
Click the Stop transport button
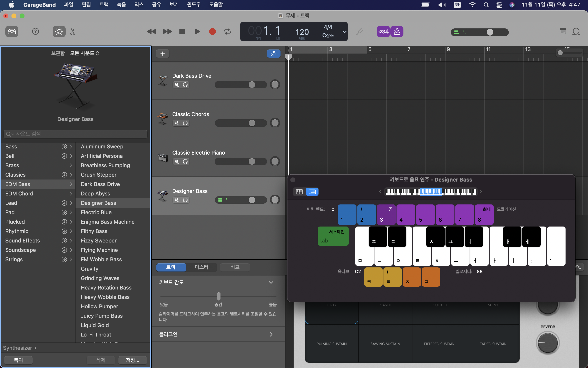pos(182,31)
